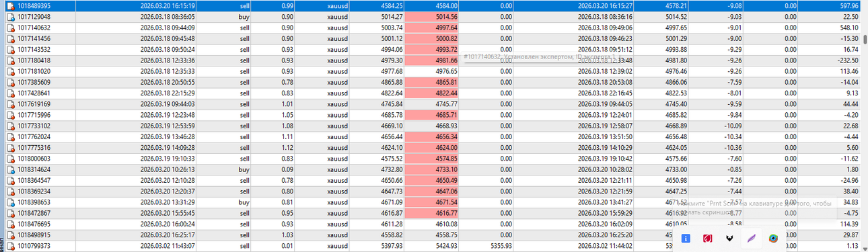Screen dimensions: 868x252
Task: Click the row icon for order 1017762024
Action: (x=10, y=136)
